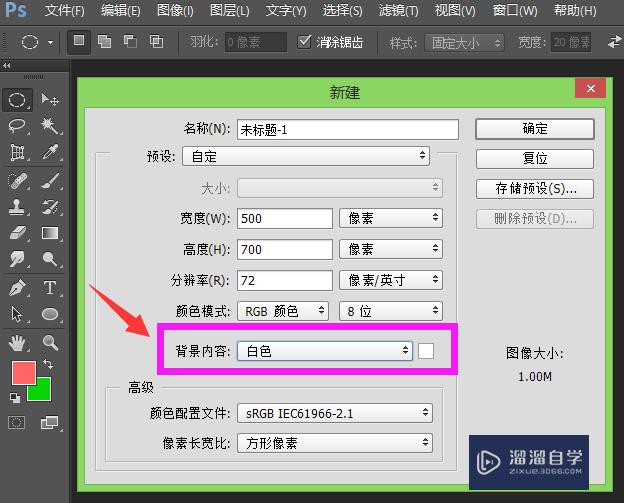624x503 pixels.
Task: Swap width and height in options bar
Action: pyautogui.click(x=614, y=42)
